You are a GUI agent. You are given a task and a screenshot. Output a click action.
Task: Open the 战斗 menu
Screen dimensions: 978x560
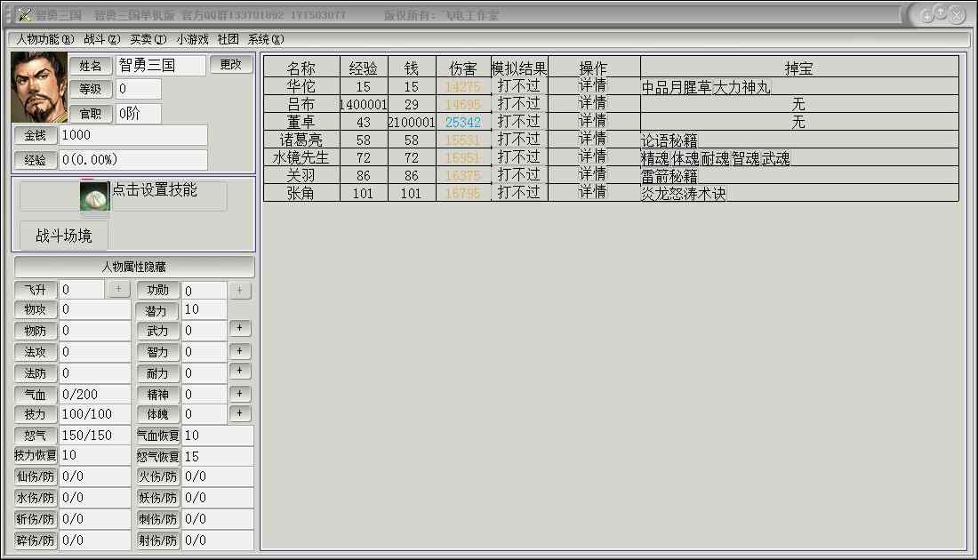pyautogui.click(x=101, y=39)
